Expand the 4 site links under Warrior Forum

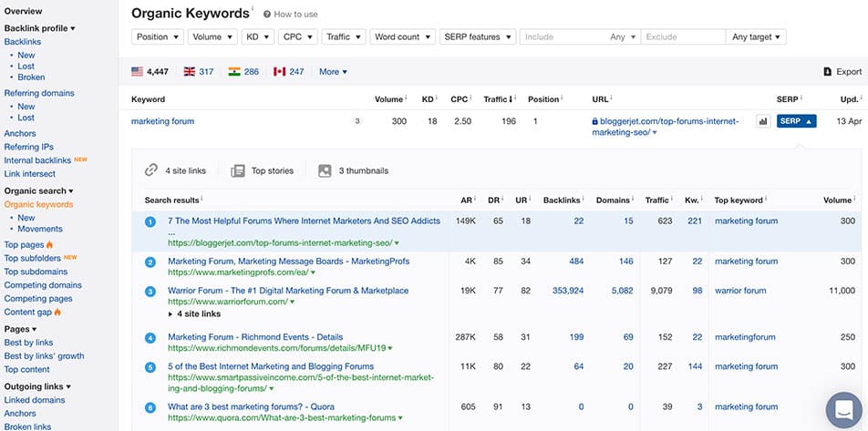point(197,314)
